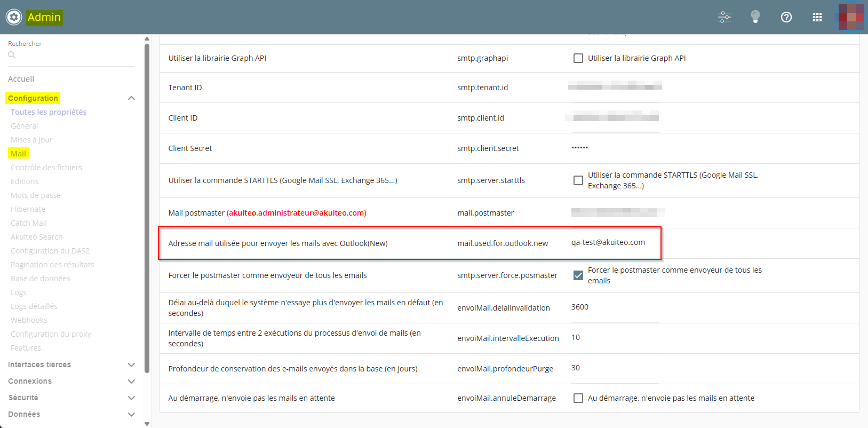Open the help question mark icon
The image size is (868, 428).
(x=786, y=17)
